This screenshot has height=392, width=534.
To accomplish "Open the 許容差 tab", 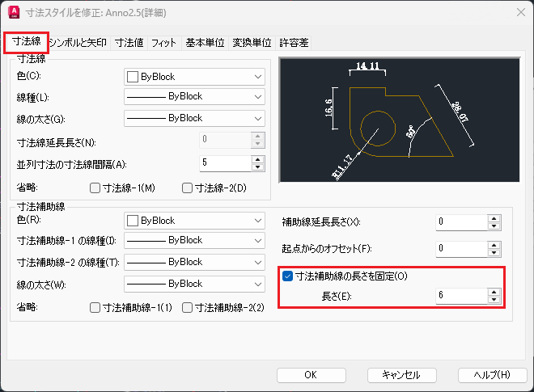I will (293, 42).
